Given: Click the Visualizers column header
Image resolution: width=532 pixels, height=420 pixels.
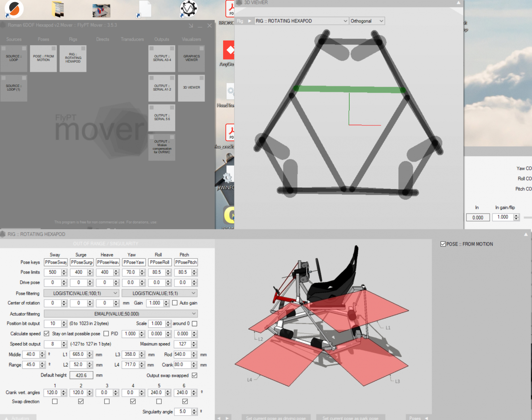Looking at the screenshot, I should tap(191, 39).
